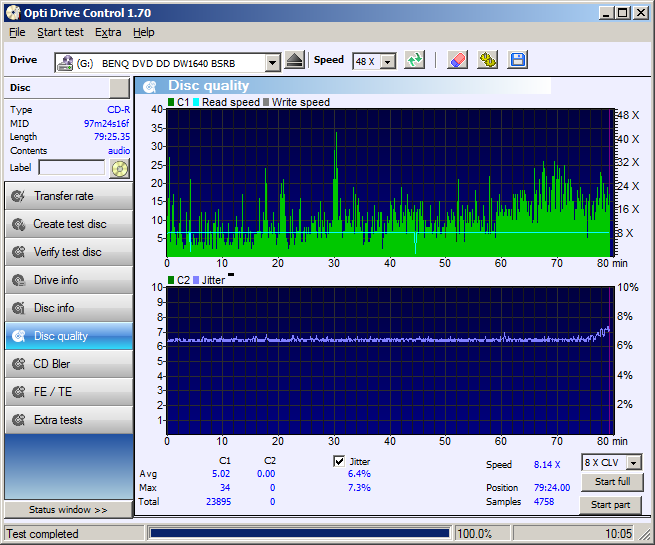Open the Extra menu

(108, 32)
